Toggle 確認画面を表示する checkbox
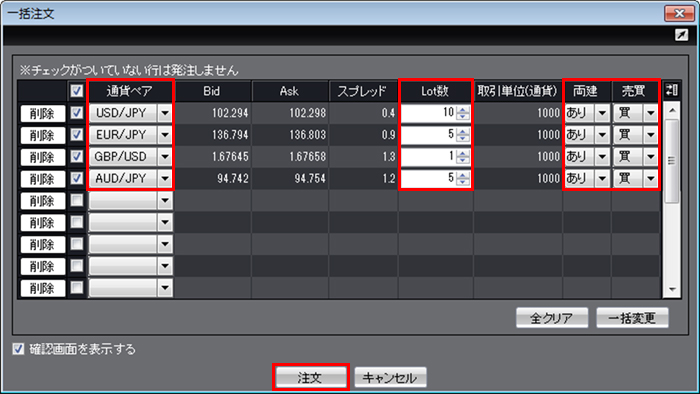 (x=18, y=349)
